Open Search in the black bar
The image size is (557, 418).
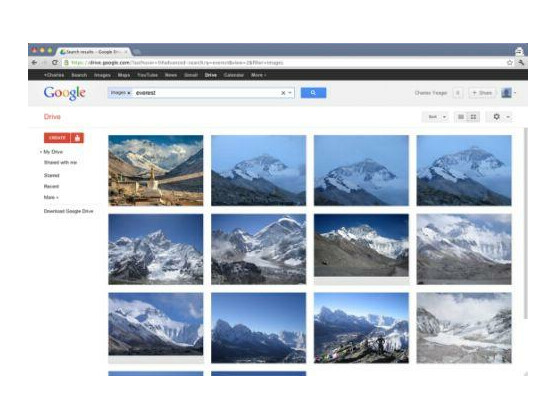pos(79,75)
